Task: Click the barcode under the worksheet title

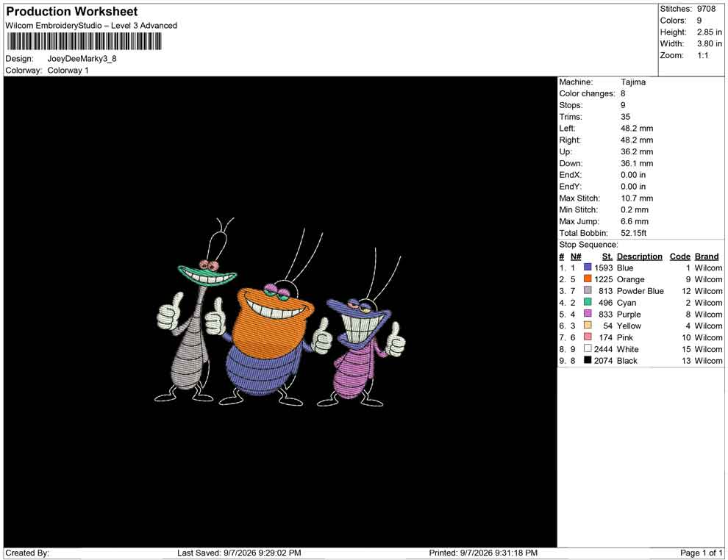Action: point(84,41)
